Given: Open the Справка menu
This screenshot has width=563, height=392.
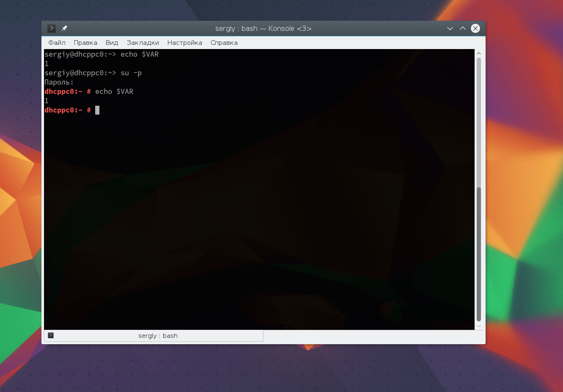Looking at the screenshot, I should tap(224, 43).
